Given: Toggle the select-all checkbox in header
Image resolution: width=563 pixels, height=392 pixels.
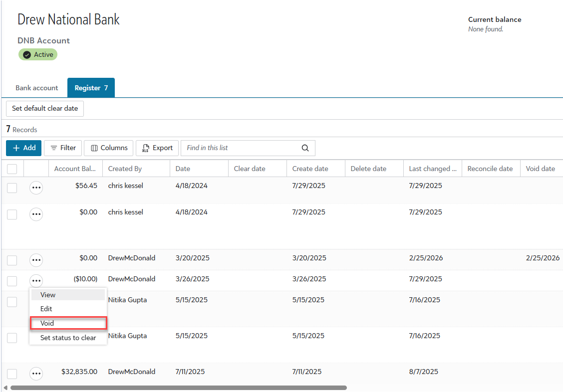Looking at the screenshot, I should point(12,169).
